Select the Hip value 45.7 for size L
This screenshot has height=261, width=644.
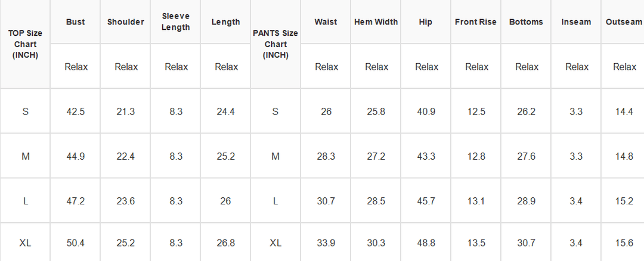[x=426, y=201]
